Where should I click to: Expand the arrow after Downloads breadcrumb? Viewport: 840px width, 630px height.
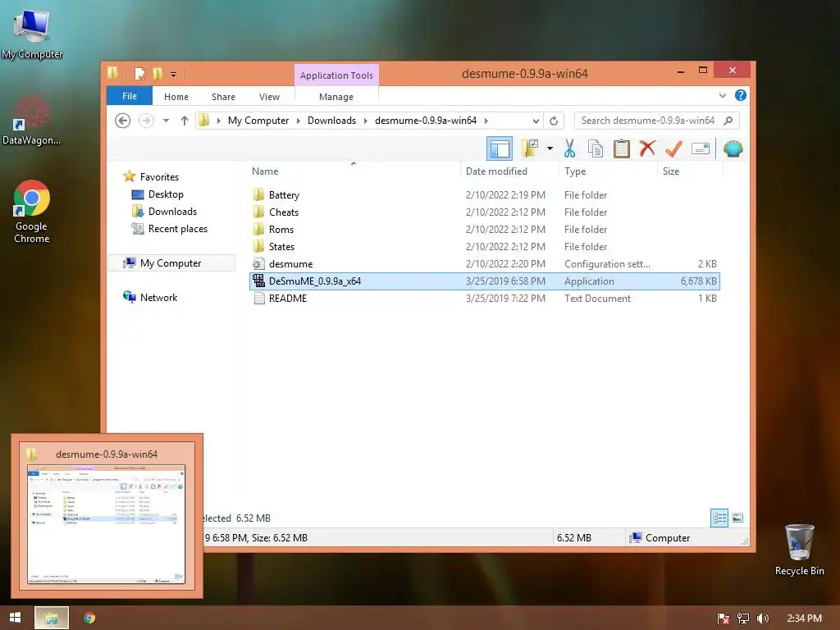365,121
